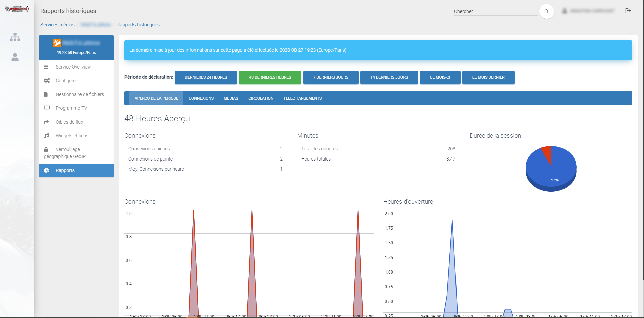
Task: Select Ce mois-ci period
Action: point(440,77)
